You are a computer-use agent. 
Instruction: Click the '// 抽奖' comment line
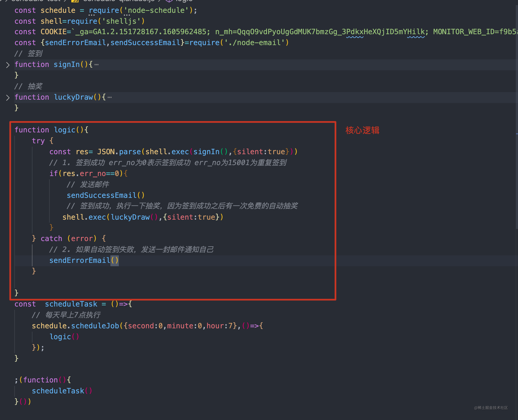[28, 86]
